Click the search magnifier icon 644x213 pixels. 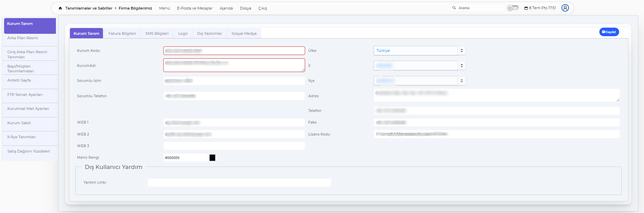pos(454,8)
